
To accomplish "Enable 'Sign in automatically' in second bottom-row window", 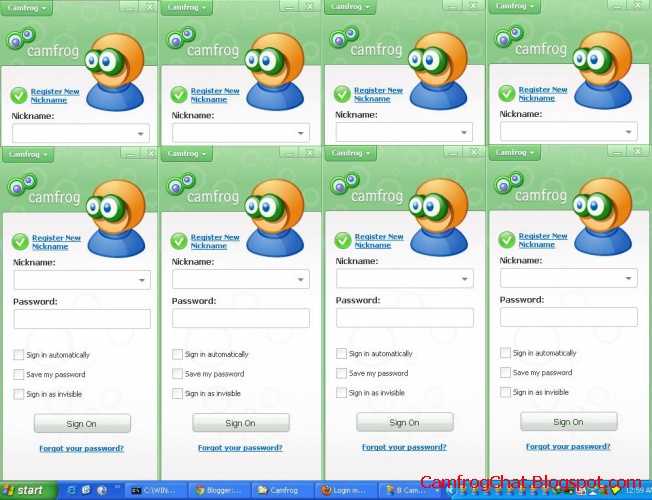I will (177, 354).
